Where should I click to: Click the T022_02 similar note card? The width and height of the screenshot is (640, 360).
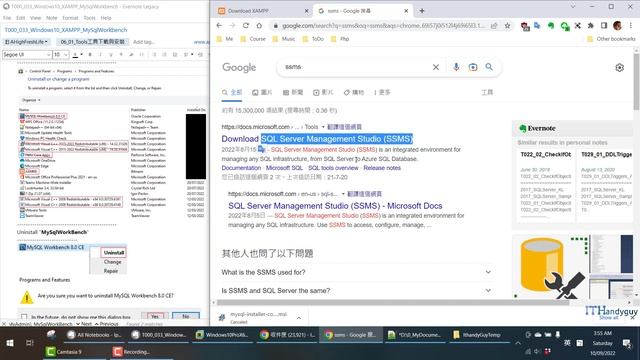click(x=546, y=186)
